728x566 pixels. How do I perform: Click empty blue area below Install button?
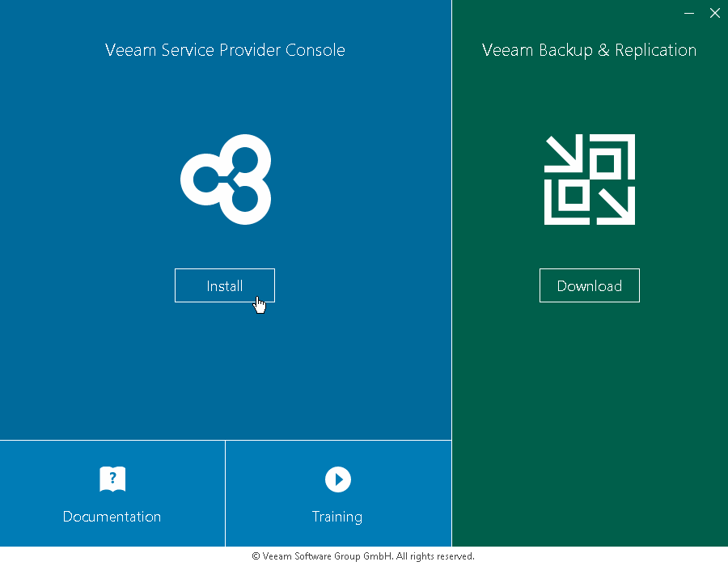[x=225, y=372]
